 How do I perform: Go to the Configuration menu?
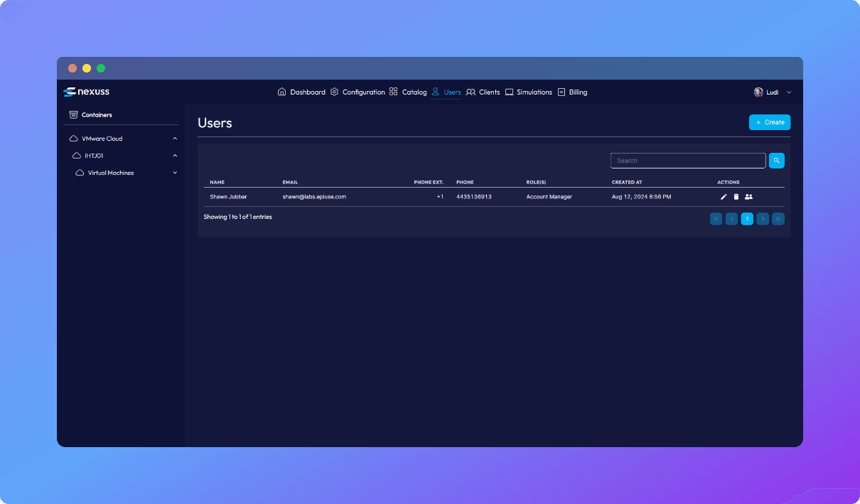tap(358, 92)
